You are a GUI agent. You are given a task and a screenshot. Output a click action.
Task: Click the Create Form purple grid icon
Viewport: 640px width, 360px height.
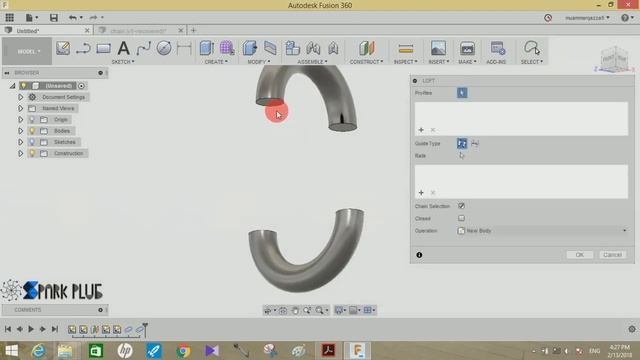227,48
